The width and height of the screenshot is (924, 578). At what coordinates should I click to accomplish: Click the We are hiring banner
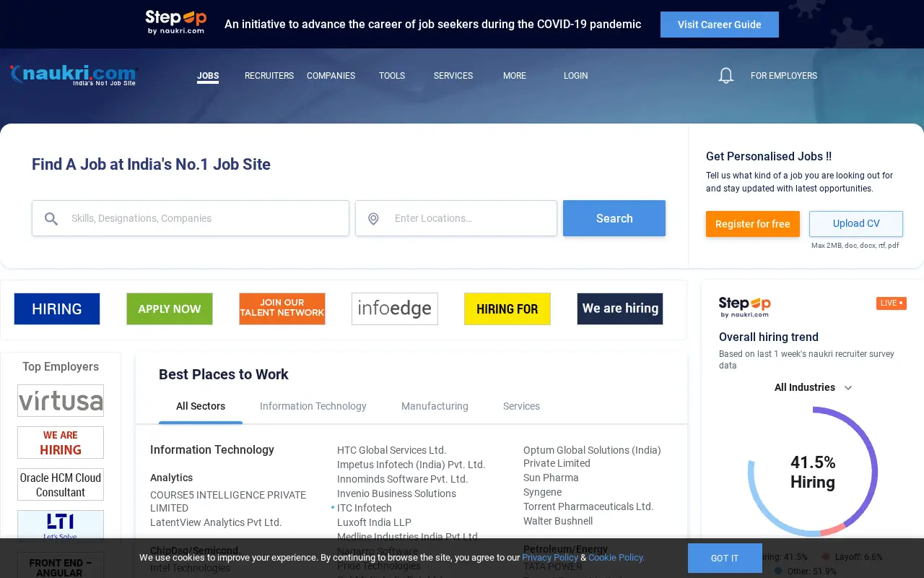(620, 309)
